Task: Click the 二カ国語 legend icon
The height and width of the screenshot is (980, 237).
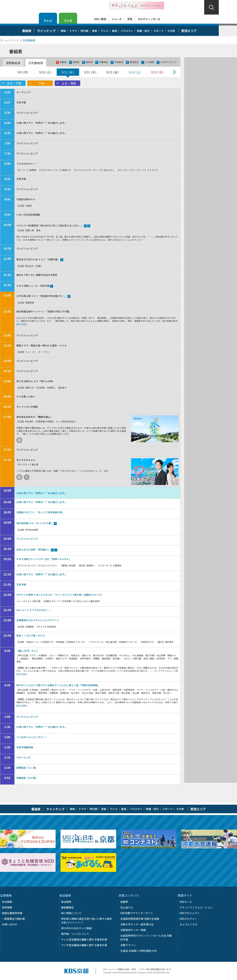Action: [x=143, y=62]
